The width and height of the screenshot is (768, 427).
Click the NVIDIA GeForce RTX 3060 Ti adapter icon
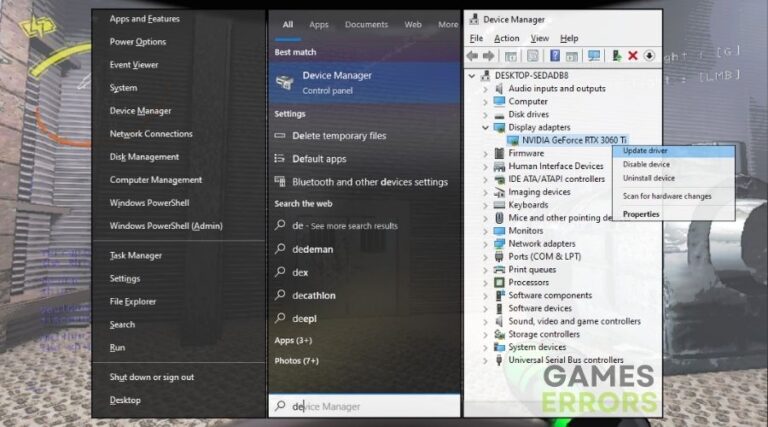[x=513, y=141]
